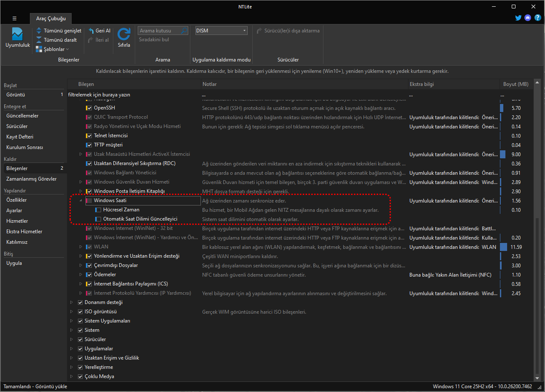This screenshot has width=545, height=392.
Task: Uncheck the Donanım desteği category checkbox
Action: click(x=80, y=303)
